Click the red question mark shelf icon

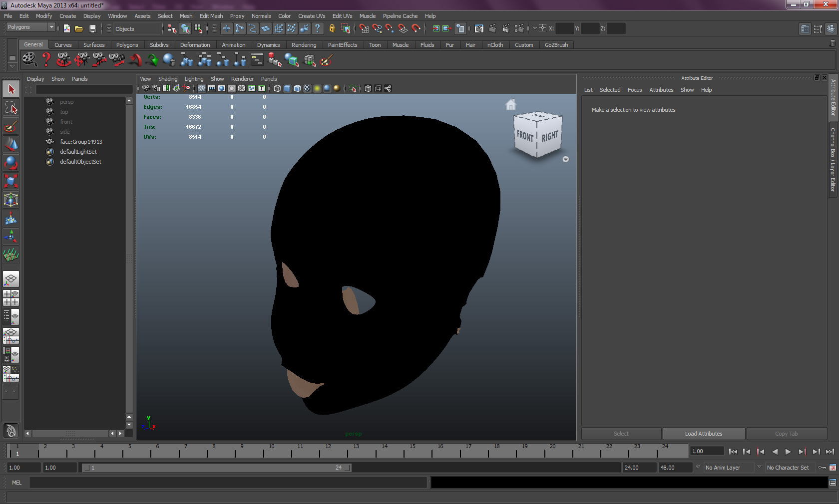pos(46,60)
